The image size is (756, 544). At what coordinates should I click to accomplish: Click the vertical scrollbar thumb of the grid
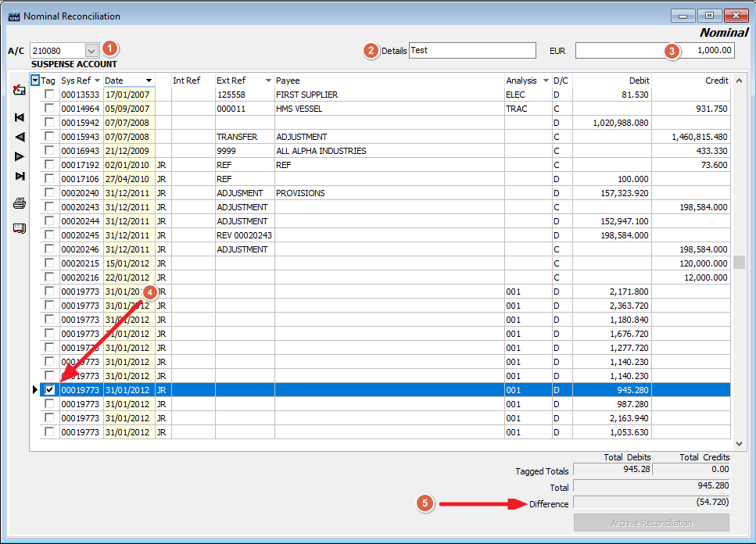point(739,262)
